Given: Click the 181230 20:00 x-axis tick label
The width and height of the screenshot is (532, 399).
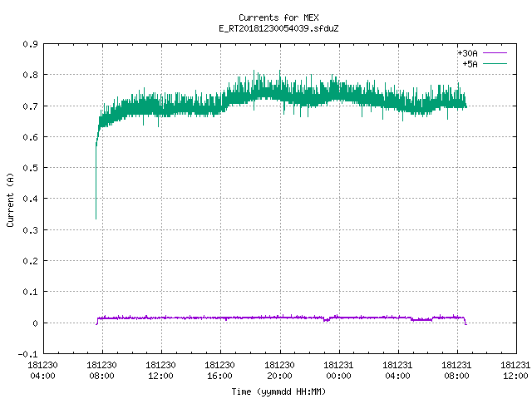Looking at the screenshot, I should click(x=279, y=370).
